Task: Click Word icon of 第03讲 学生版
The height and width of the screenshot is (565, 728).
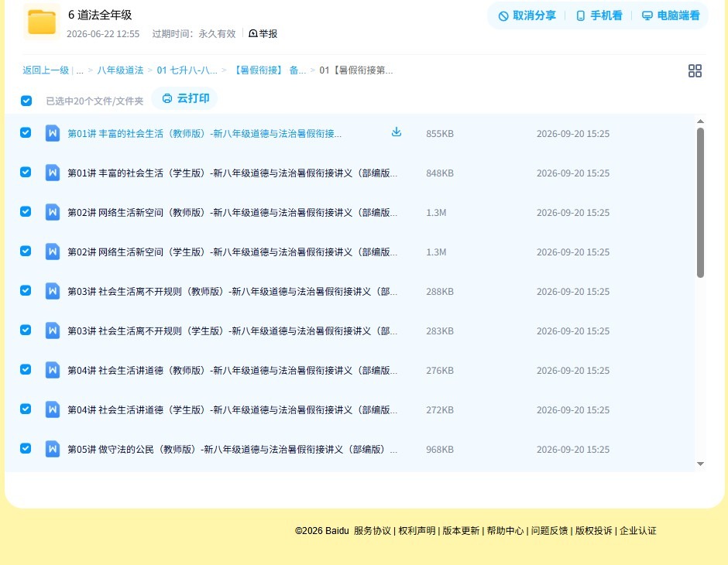Action: point(53,330)
